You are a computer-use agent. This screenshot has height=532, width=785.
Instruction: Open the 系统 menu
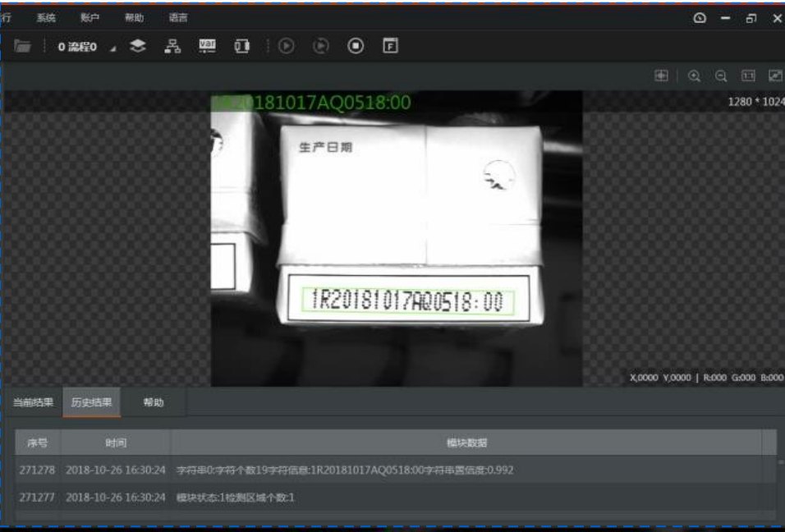pos(46,18)
